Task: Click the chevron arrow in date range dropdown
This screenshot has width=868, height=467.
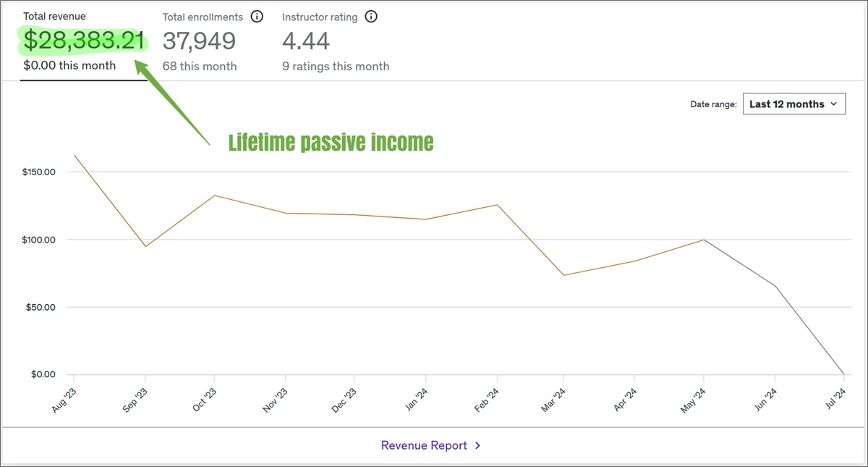Action: pos(833,104)
